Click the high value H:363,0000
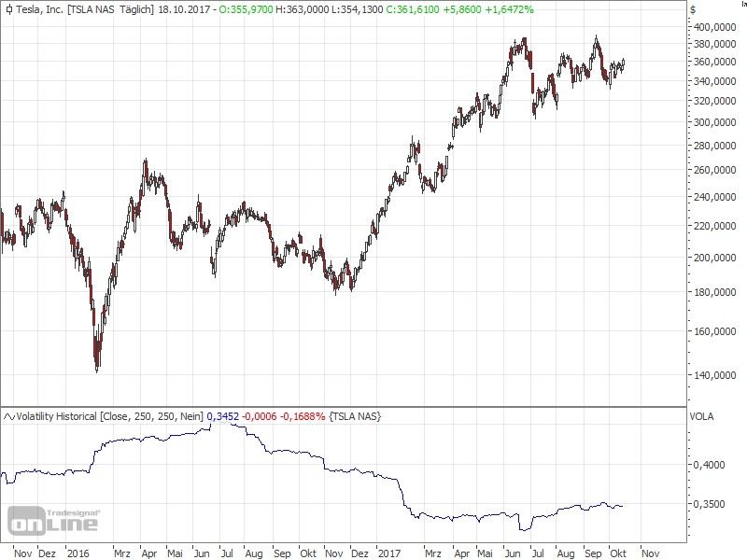This screenshot has width=747, height=560. (x=303, y=9)
